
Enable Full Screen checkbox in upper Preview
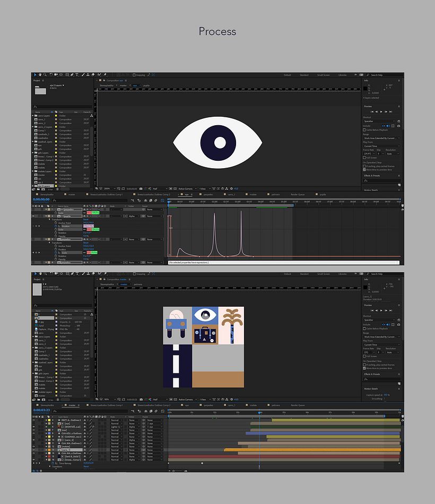(364, 158)
